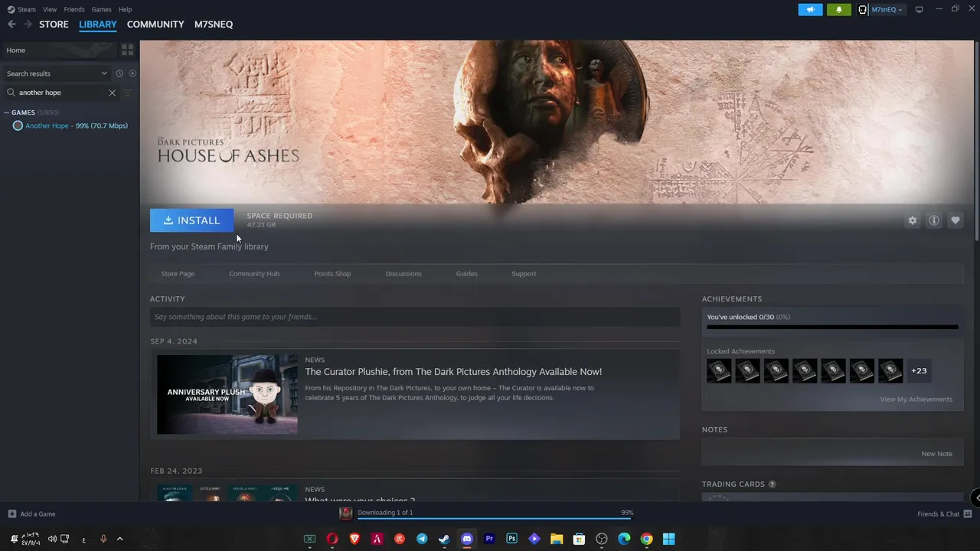Image resolution: width=980 pixels, height=551 pixels.
Task: Click the download progress bar at bottom
Action: click(495, 520)
